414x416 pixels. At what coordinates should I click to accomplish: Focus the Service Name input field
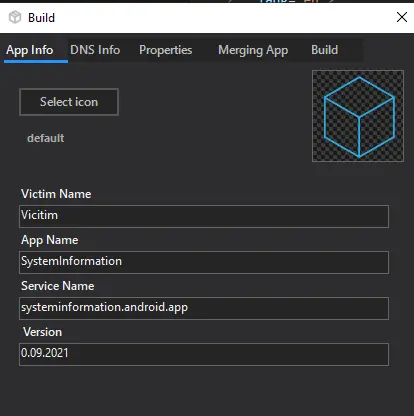point(204,308)
